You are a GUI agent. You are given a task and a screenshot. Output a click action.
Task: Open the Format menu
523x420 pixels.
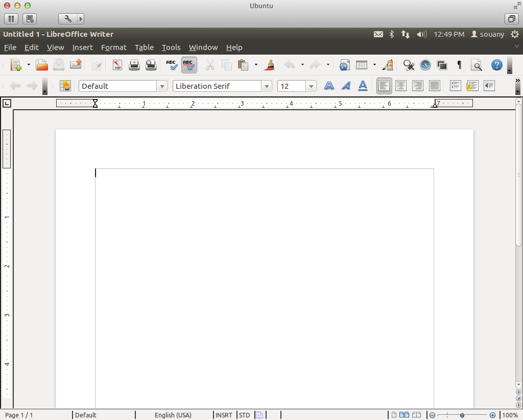coord(114,47)
